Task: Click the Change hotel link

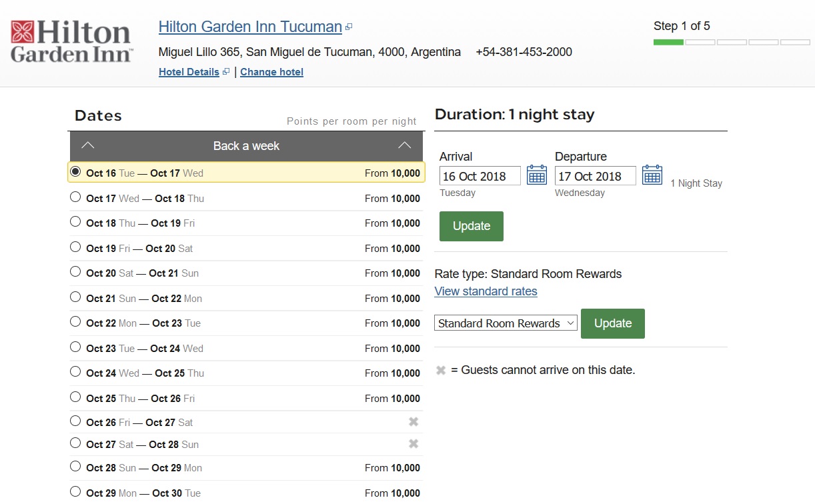Action: point(271,72)
